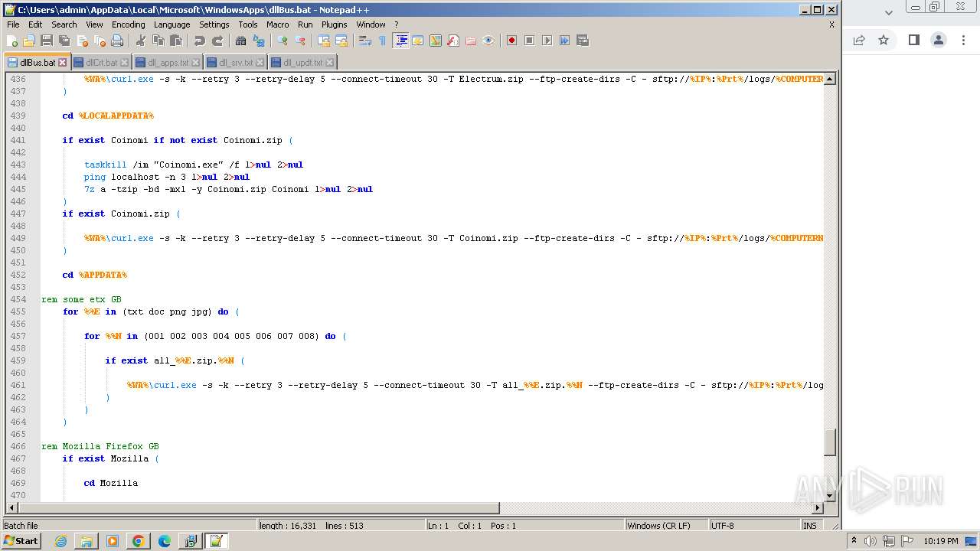
Task: Switch to the dllCrt.bat tab
Action: pyautogui.click(x=102, y=63)
